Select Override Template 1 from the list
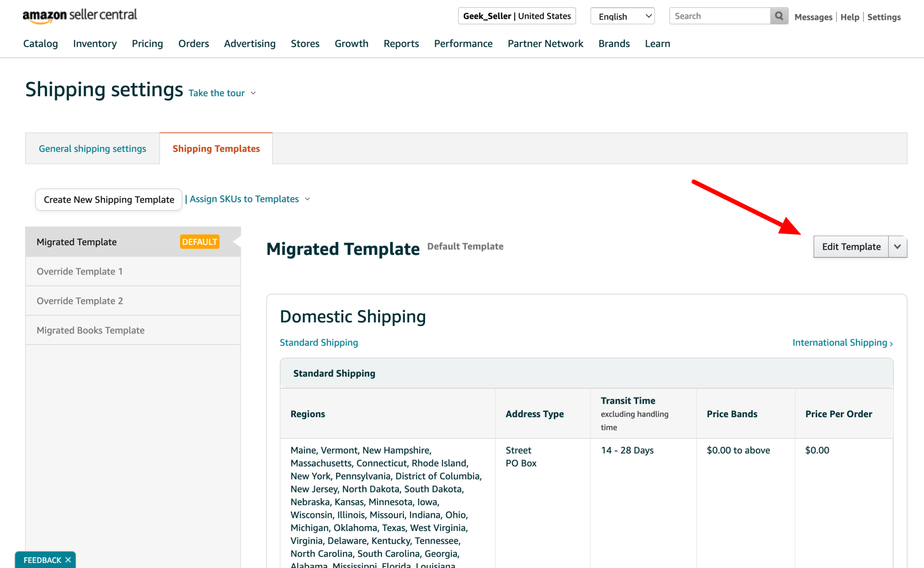 pos(79,271)
